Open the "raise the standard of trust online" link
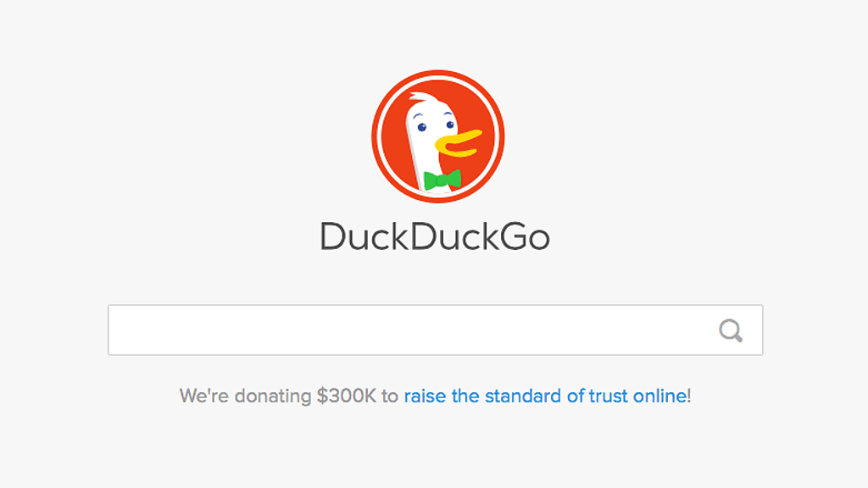 coord(545,396)
